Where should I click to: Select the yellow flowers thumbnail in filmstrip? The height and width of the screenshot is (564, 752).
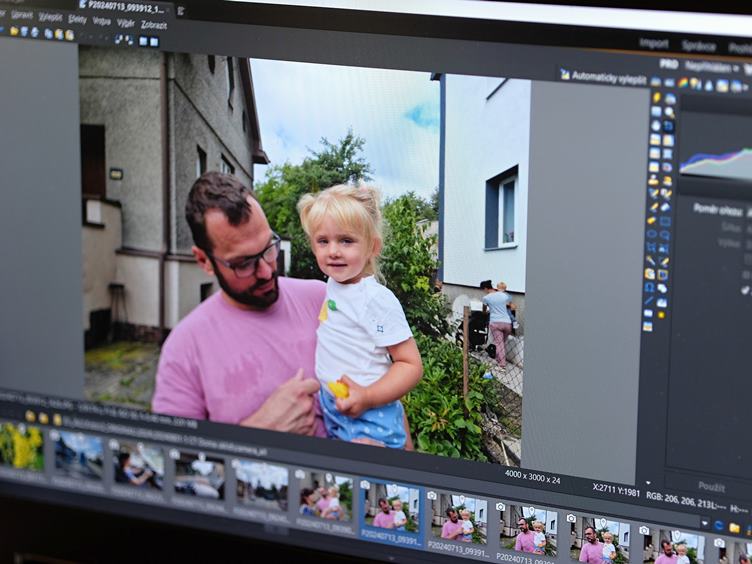21,446
